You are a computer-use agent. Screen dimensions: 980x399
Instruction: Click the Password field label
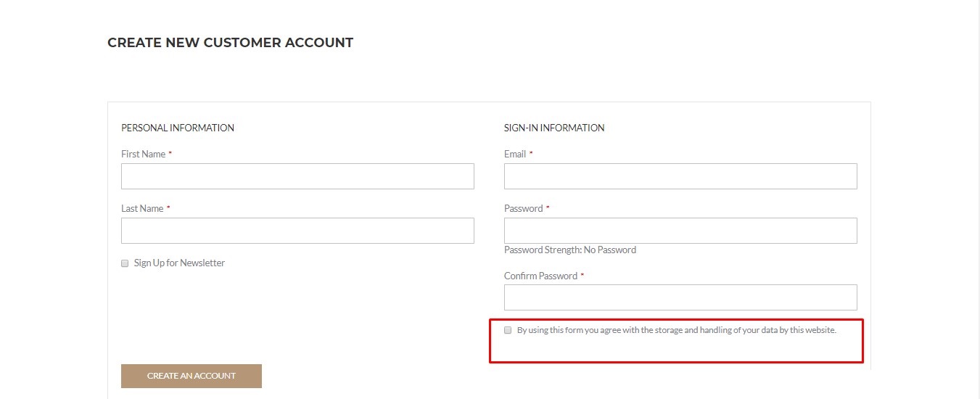tap(523, 208)
